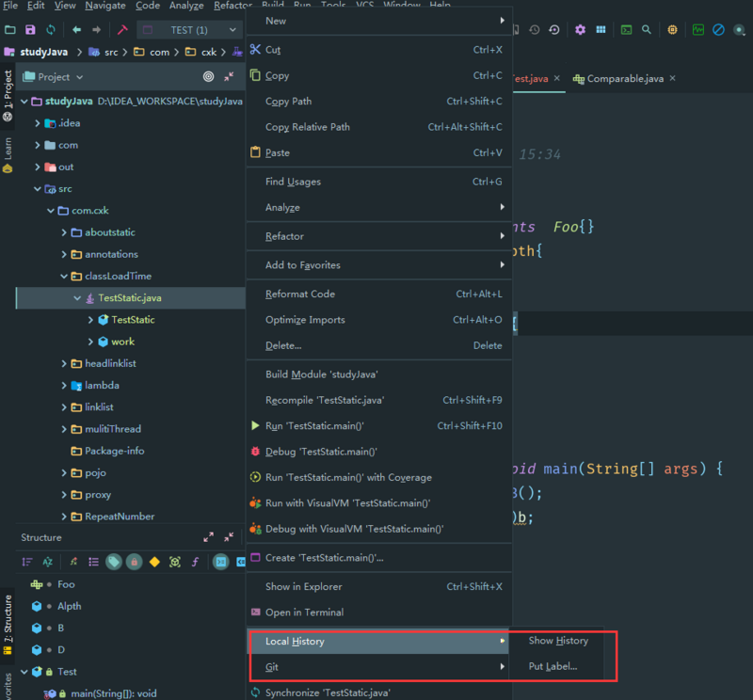The width and height of the screenshot is (753, 700).
Task: Choose Show in Explorer
Action: tap(378, 587)
